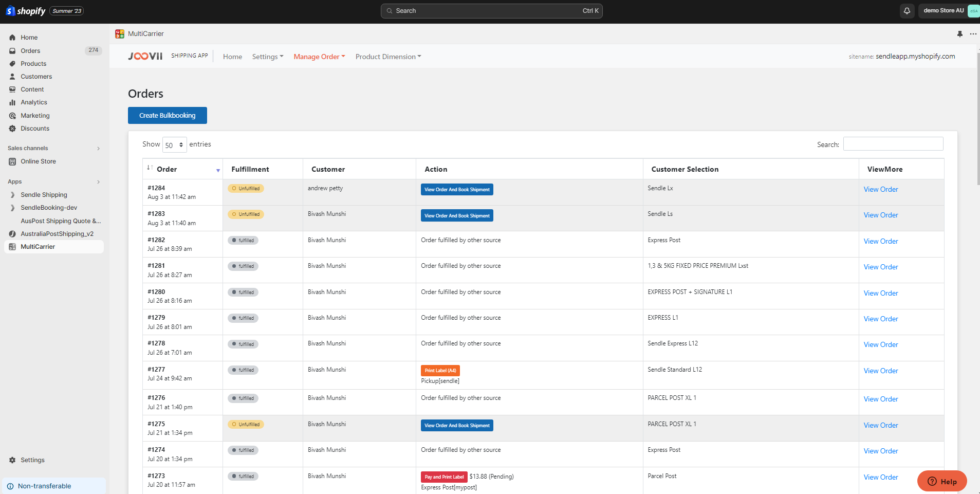Viewport: 980px width, 494px height.
Task: Click the Settings gear icon in sidebar
Action: click(x=12, y=460)
